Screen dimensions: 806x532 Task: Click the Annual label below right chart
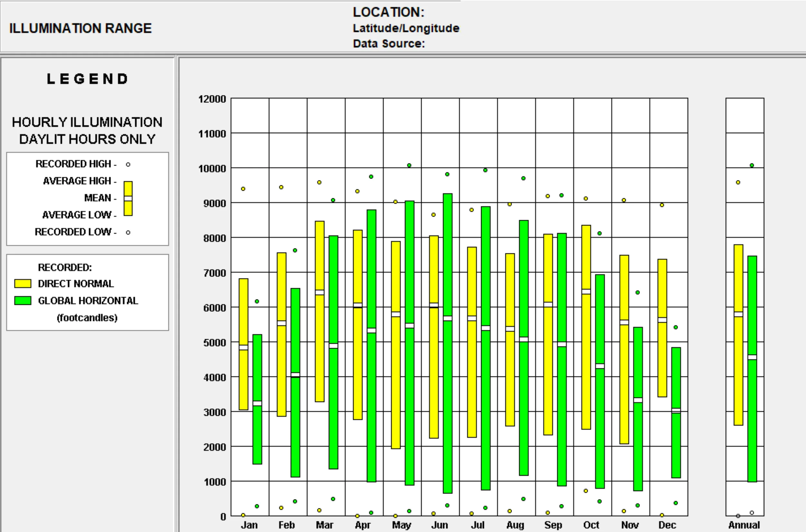coord(744,525)
